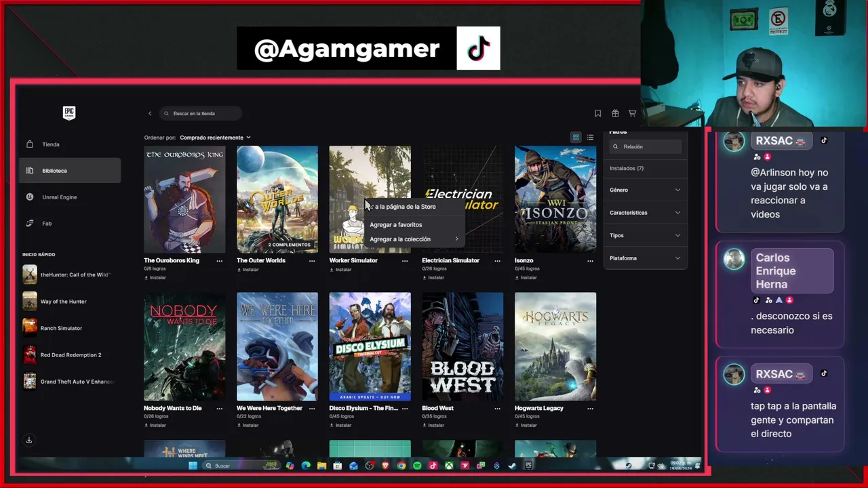Install Hogwarts Legacy
This screenshot has height=488, width=868.
click(x=526, y=425)
